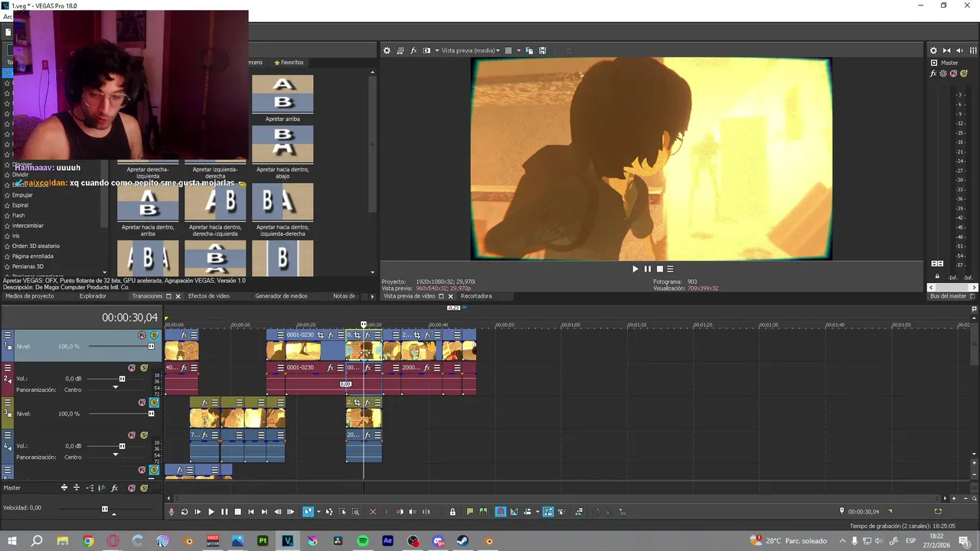The width and height of the screenshot is (980, 551).
Task: Solo video track 1
Action: (x=154, y=335)
